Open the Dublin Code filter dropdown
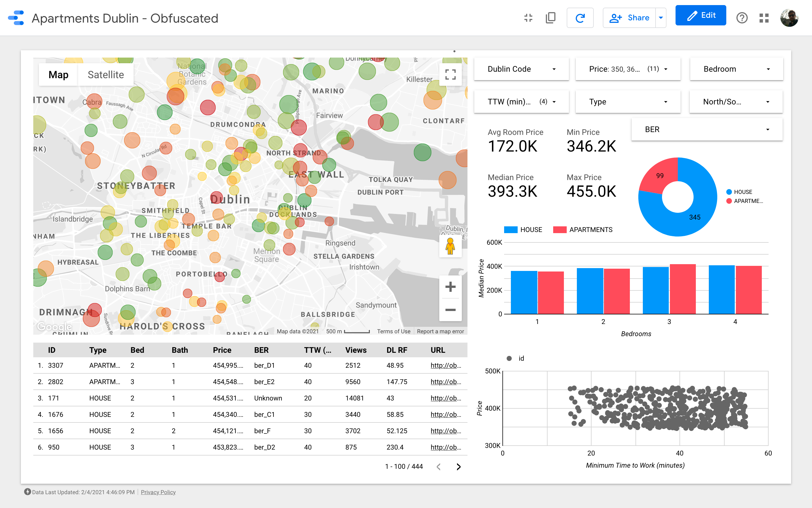The image size is (812, 508). click(521, 69)
